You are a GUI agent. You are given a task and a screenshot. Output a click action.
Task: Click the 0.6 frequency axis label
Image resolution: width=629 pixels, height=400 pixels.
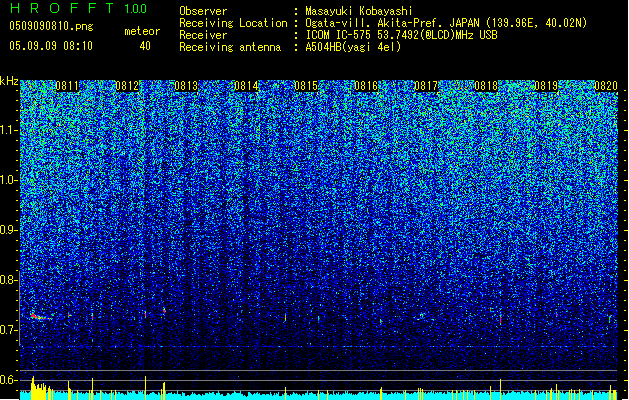tap(9, 380)
